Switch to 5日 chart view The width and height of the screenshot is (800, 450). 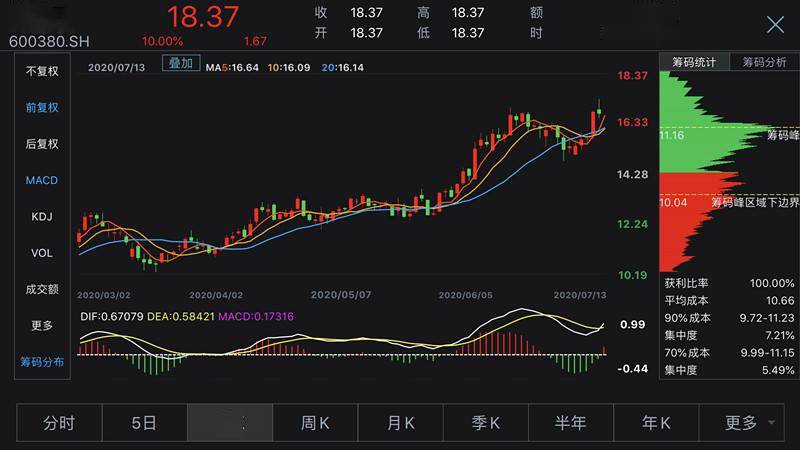point(144,423)
